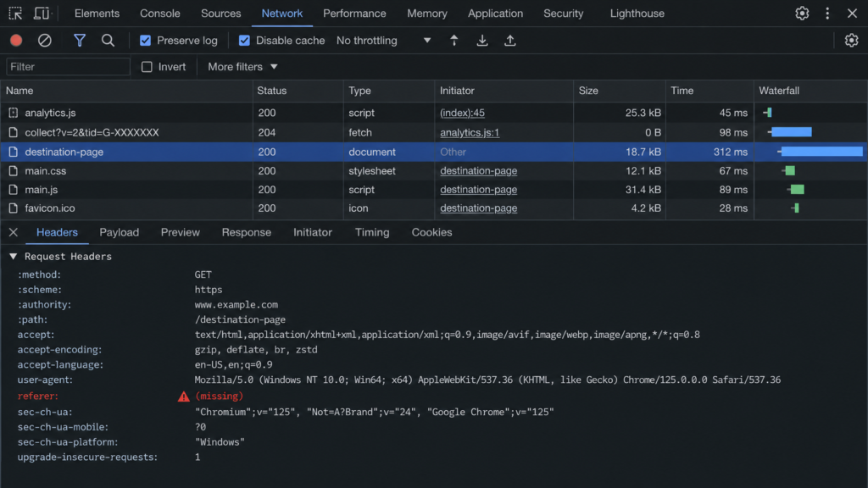Toggle the filter funnel icon
The image size is (868, 488).
coord(80,41)
